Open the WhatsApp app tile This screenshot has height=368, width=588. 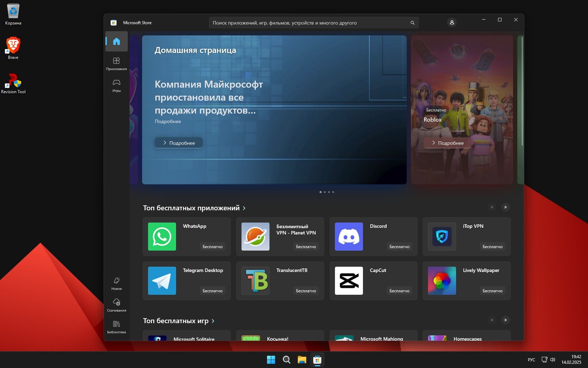click(x=187, y=237)
